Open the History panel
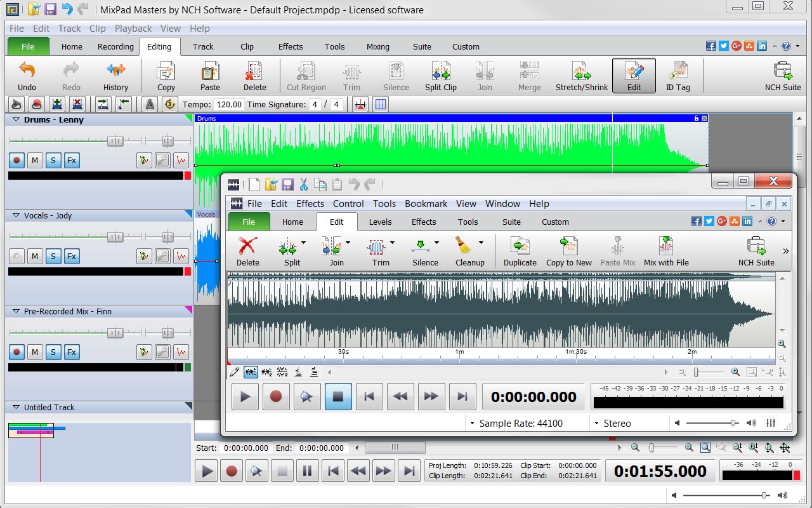812x508 pixels. (x=115, y=75)
